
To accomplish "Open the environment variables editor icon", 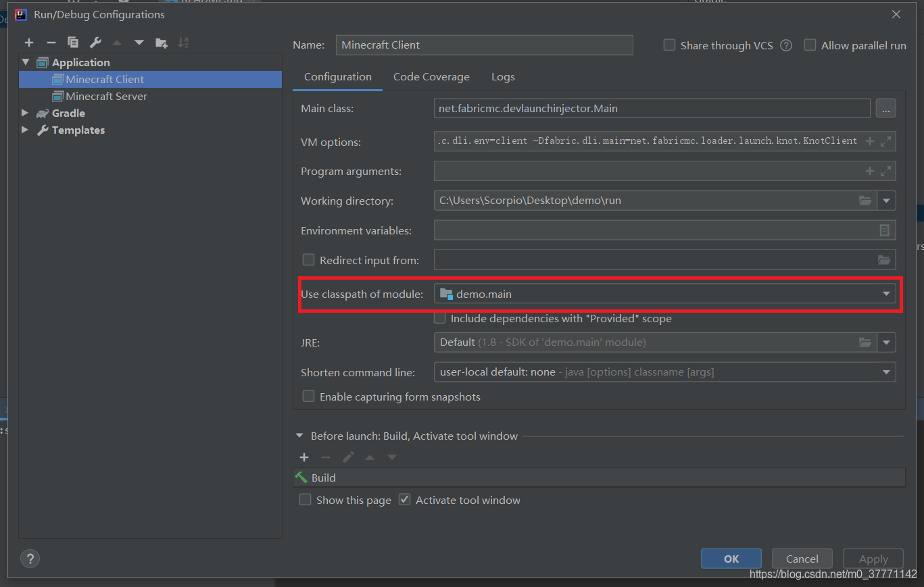I will click(x=884, y=230).
